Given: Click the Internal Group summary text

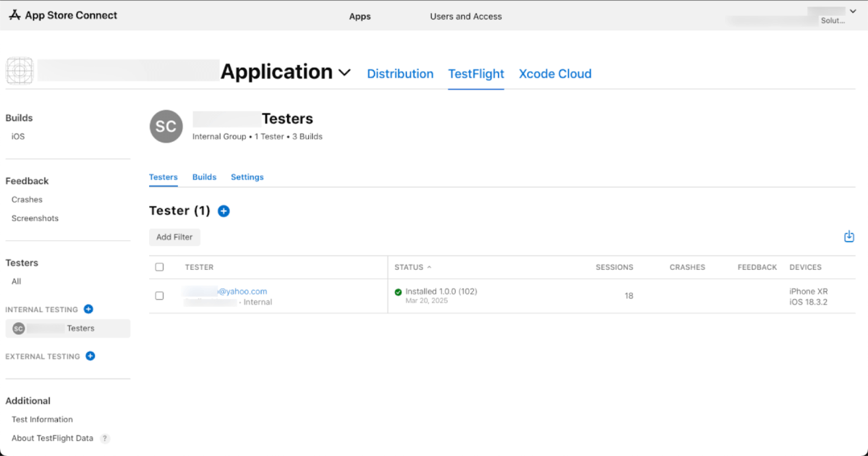Looking at the screenshot, I should [258, 136].
